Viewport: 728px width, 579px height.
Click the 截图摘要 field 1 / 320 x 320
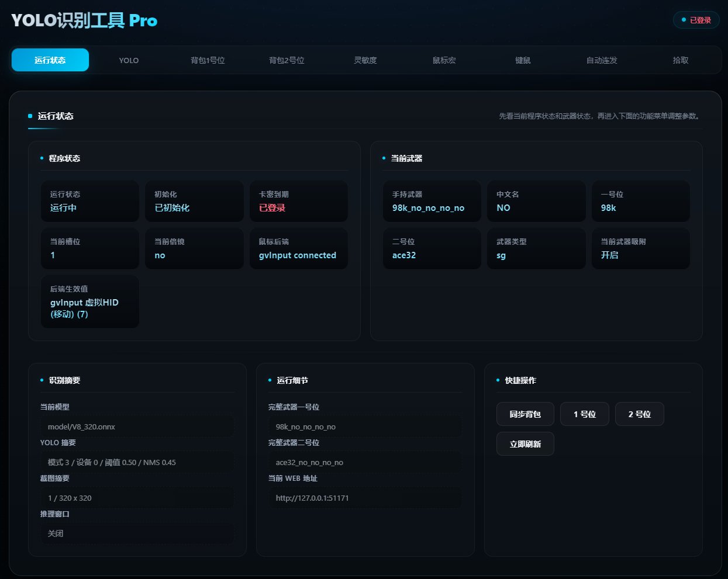point(137,498)
